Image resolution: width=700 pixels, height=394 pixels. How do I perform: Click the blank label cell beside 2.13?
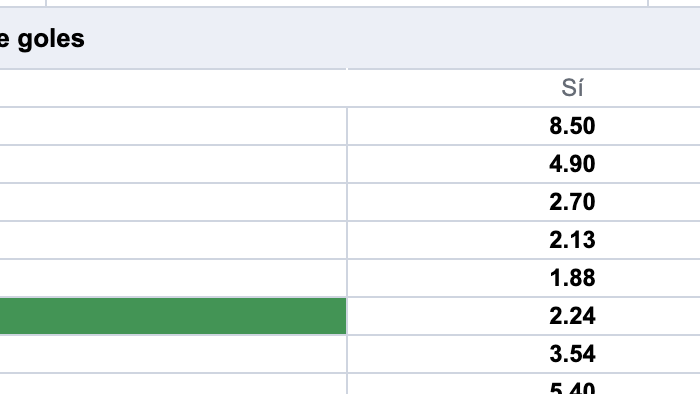tap(173, 240)
